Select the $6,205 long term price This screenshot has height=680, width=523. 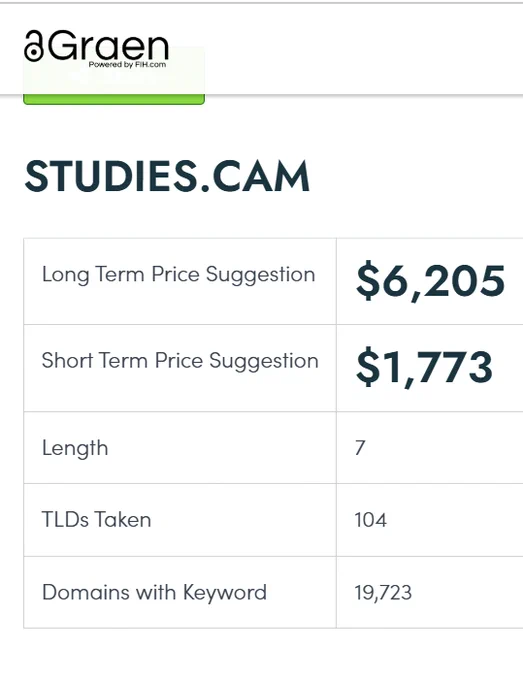[x=430, y=281]
